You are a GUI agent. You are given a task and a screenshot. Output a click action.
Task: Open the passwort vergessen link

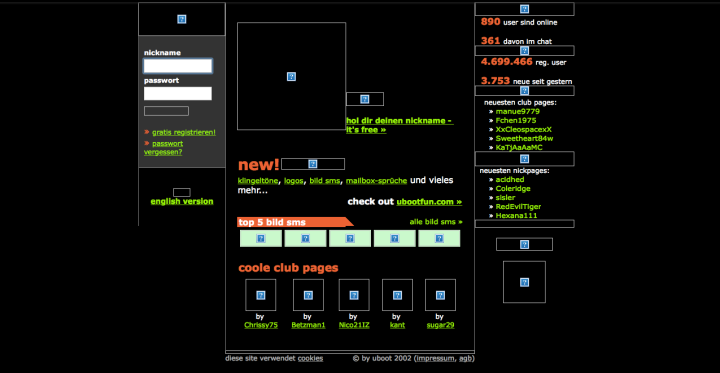pyautogui.click(x=163, y=148)
